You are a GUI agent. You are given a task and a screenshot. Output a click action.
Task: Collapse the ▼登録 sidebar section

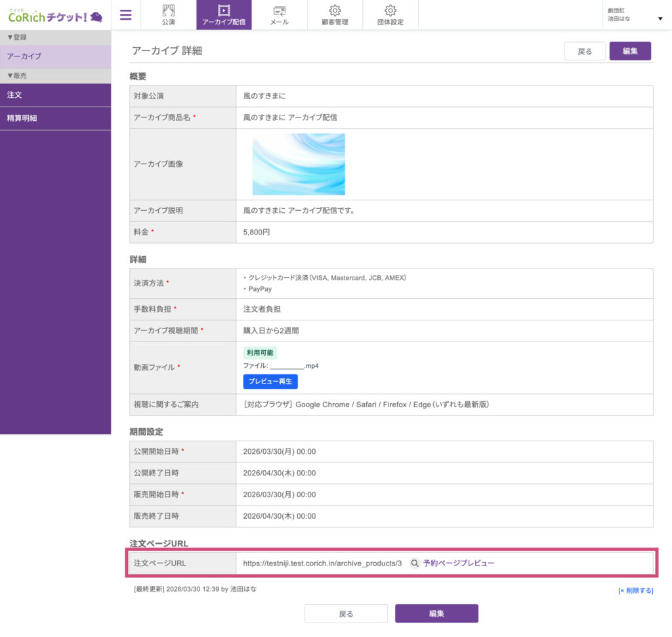(17, 37)
